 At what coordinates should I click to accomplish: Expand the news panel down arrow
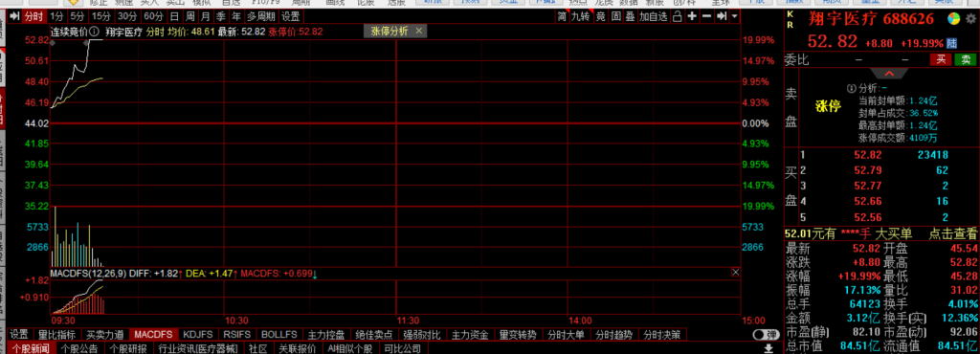[x=768, y=347]
